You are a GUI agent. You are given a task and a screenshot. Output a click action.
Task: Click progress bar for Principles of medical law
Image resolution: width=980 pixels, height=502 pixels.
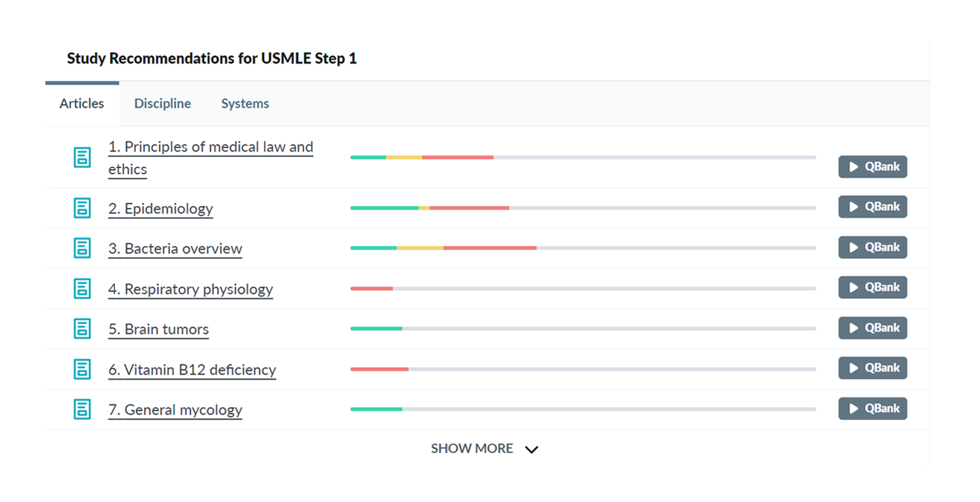coord(583,157)
